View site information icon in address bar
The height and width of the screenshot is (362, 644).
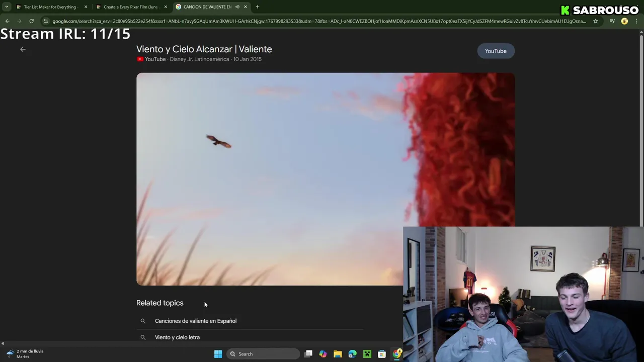pos(46,21)
